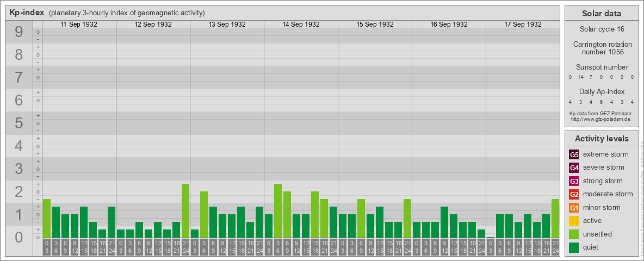Click the large 5 on Kp scale
Screen dimensions: 644x261
(19, 123)
